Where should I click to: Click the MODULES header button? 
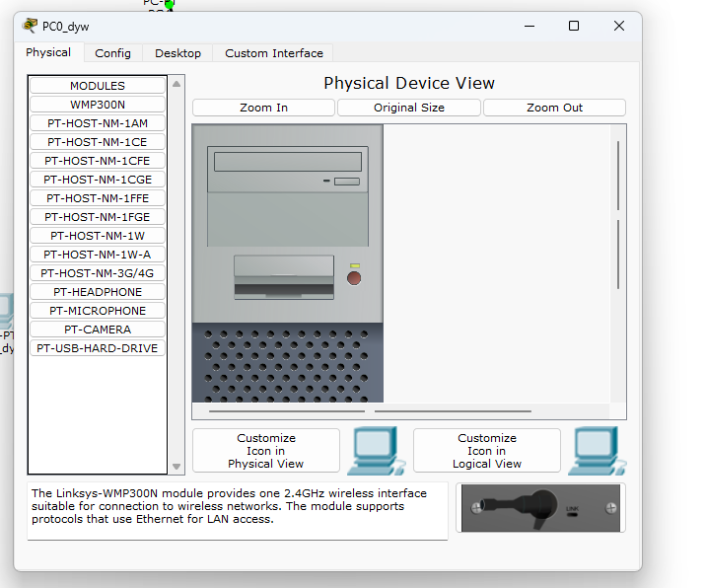pyautogui.click(x=98, y=86)
